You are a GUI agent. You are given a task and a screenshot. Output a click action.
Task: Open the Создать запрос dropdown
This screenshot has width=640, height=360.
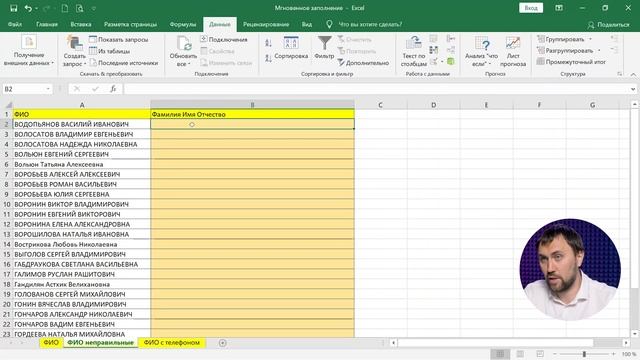pyautogui.click(x=74, y=60)
